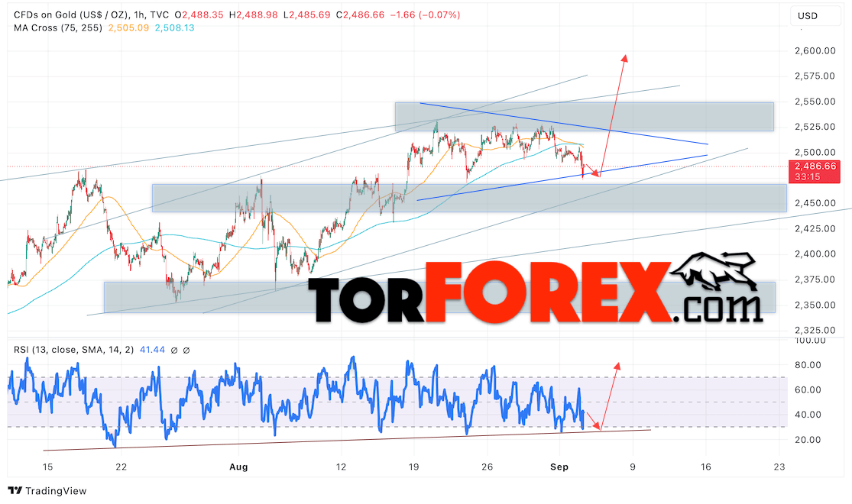Screen dimensions: 852x504
Task: Click the orange MA value 2,505.09
Action: tap(129, 27)
